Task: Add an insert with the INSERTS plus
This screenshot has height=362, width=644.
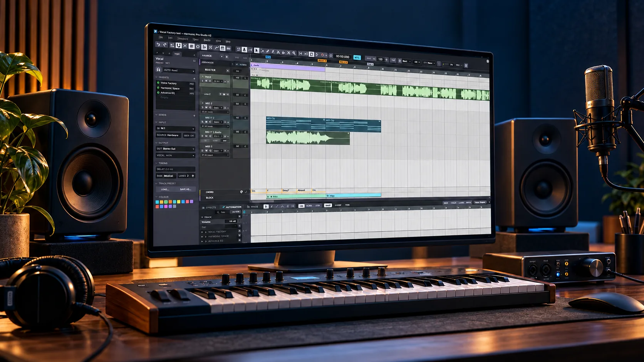Action: (x=194, y=78)
